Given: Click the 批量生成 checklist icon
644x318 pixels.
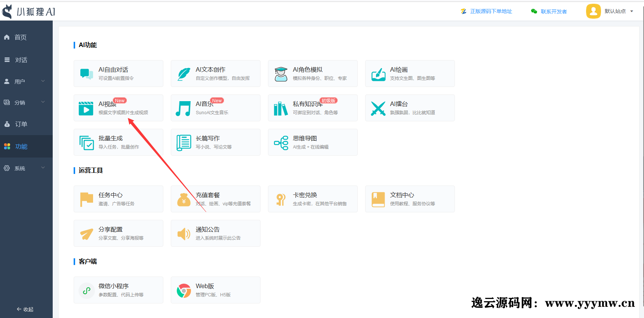Looking at the screenshot, I should [86, 143].
